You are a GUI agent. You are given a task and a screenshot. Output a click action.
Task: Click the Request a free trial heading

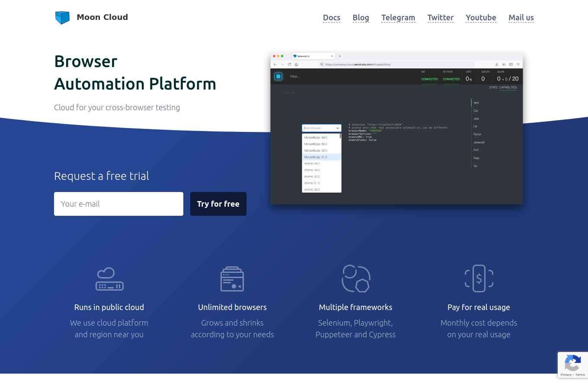[102, 176]
